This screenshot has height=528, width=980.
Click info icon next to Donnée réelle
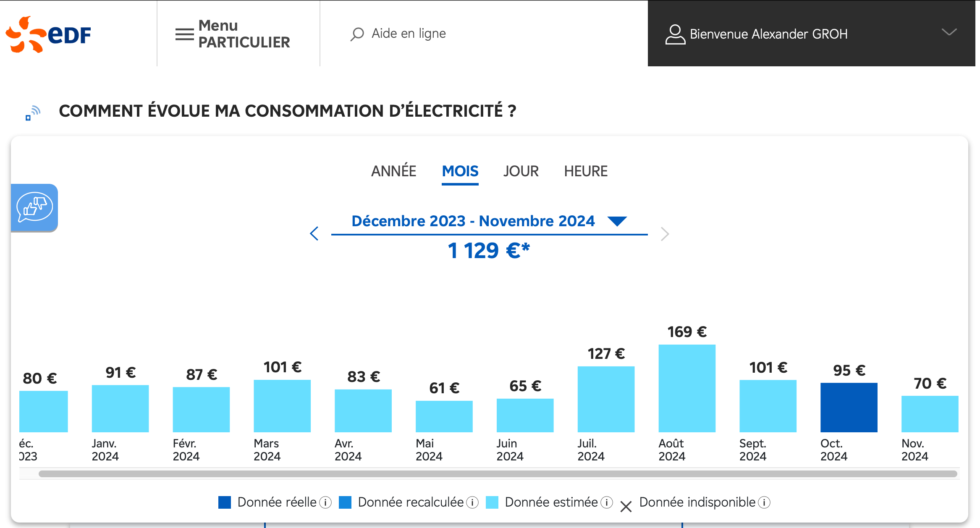click(325, 502)
